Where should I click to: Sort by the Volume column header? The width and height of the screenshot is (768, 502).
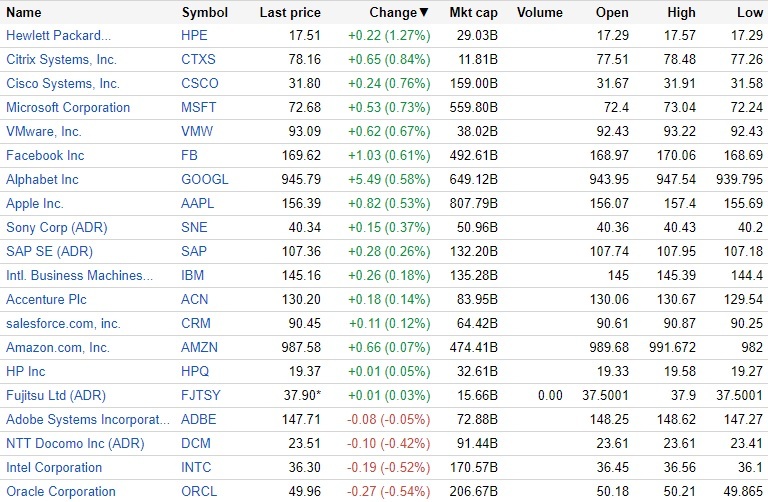coord(540,13)
